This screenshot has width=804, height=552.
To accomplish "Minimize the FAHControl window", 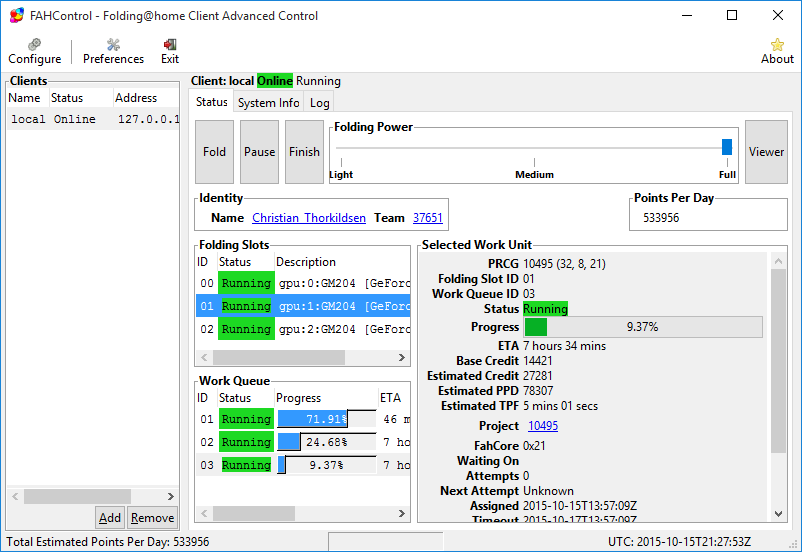I will click(687, 15).
